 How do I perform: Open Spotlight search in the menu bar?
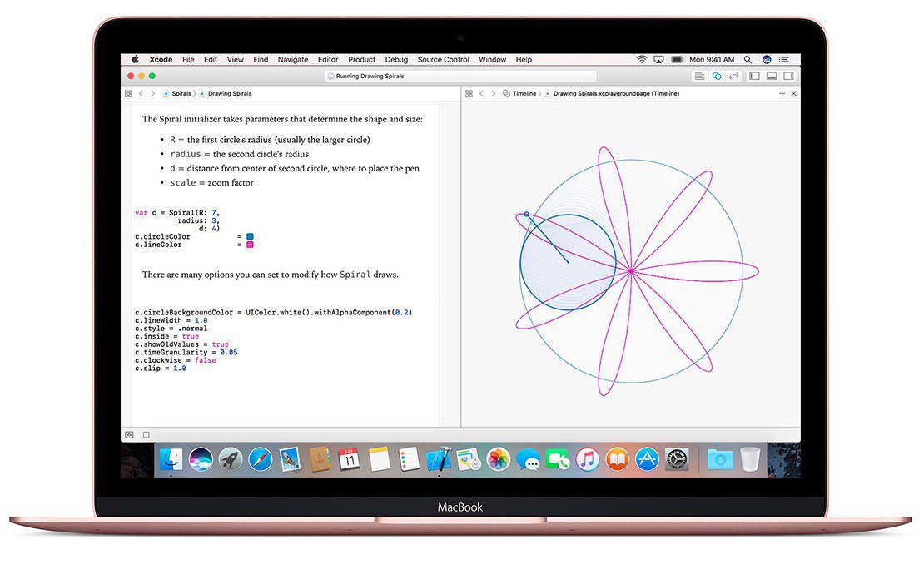[x=748, y=60]
